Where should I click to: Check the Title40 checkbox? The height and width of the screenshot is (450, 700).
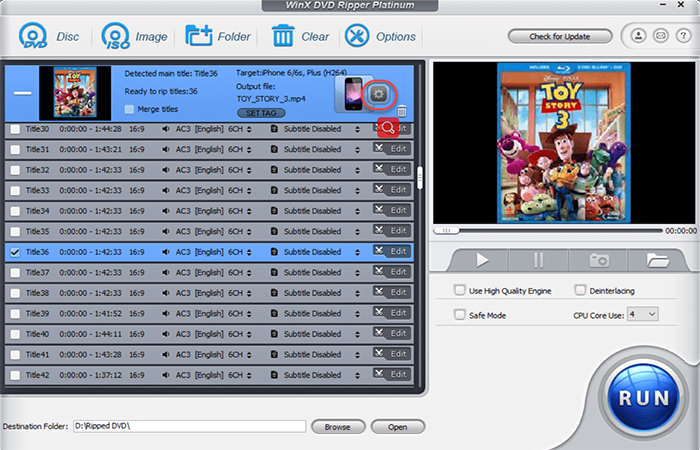15,334
